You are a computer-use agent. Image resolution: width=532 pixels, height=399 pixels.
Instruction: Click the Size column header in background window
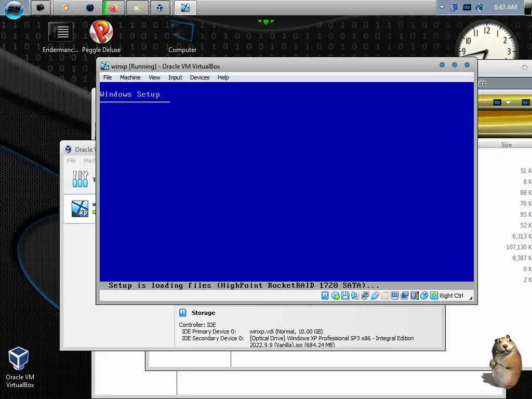click(x=506, y=144)
